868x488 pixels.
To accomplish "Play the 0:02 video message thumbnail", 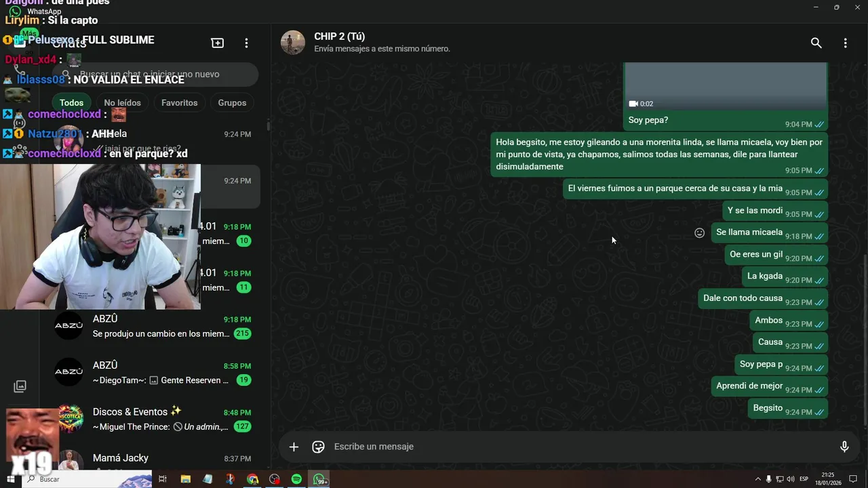I will pos(726,86).
